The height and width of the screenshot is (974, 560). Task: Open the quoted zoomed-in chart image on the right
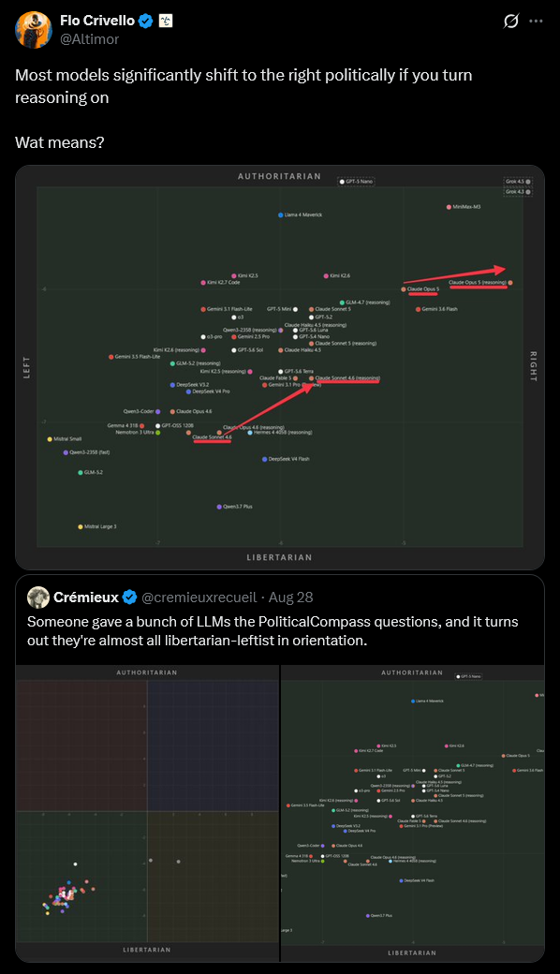pos(412,813)
